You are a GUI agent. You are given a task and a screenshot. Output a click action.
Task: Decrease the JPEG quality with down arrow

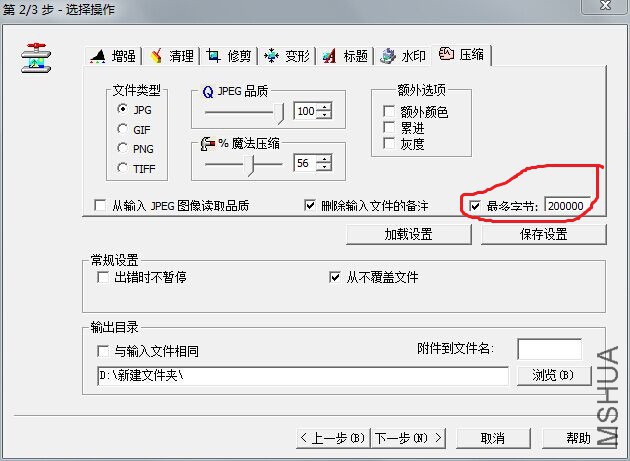click(324, 115)
